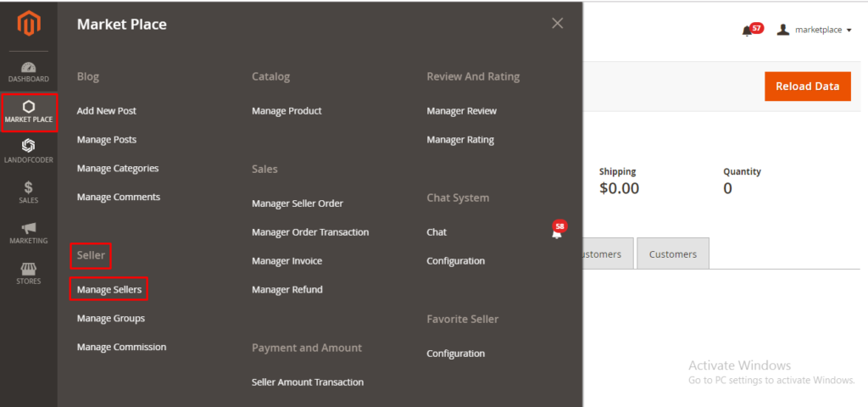868x407 pixels.
Task: Open the Sales sidebar menu
Action: [29, 192]
